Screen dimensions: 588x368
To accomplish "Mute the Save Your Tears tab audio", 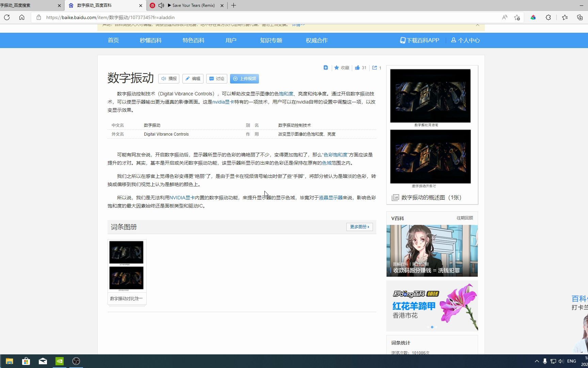I will pyautogui.click(x=161, y=5).
